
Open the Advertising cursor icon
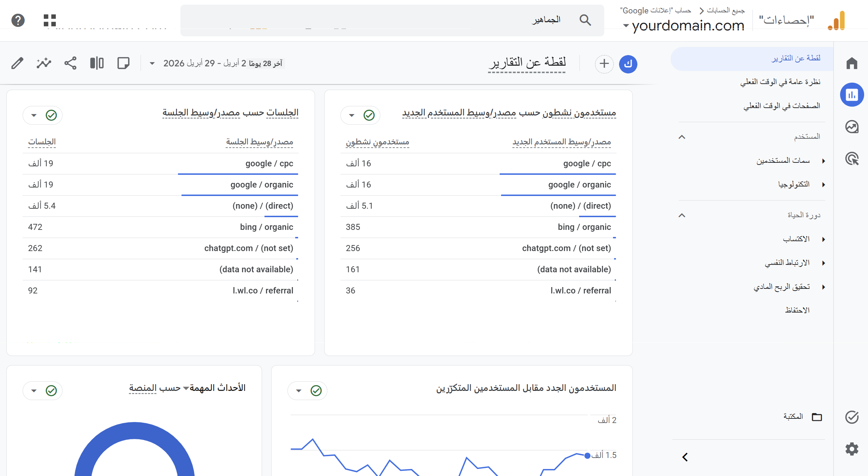pos(852,159)
